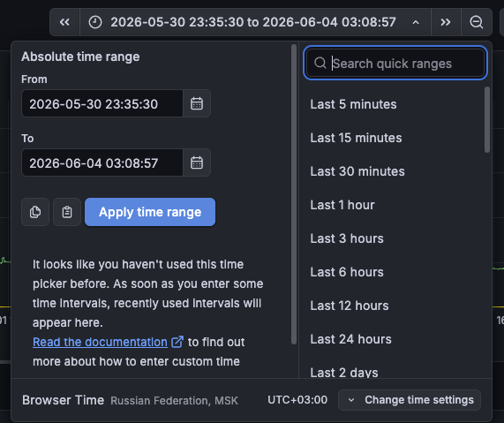Paste time range from clipboard
The height and width of the screenshot is (423, 504).
coord(67,212)
